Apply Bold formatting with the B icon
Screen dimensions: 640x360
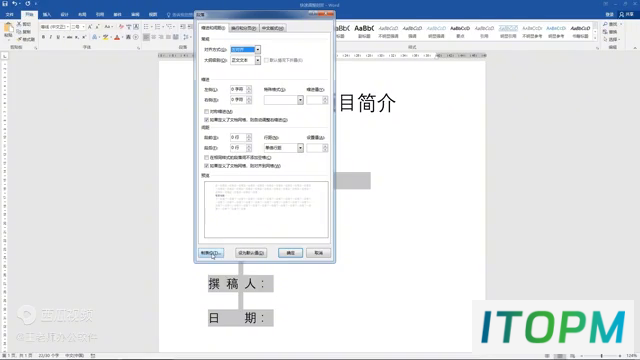coord(43,37)
